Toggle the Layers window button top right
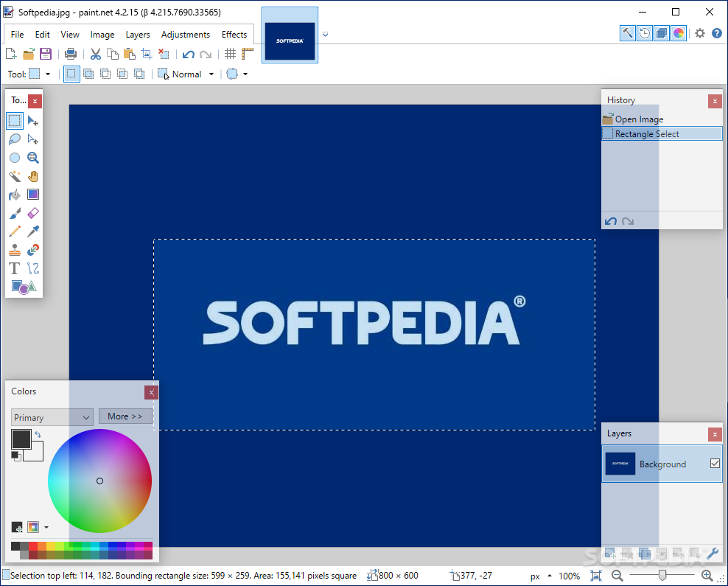 click(662, 33)
